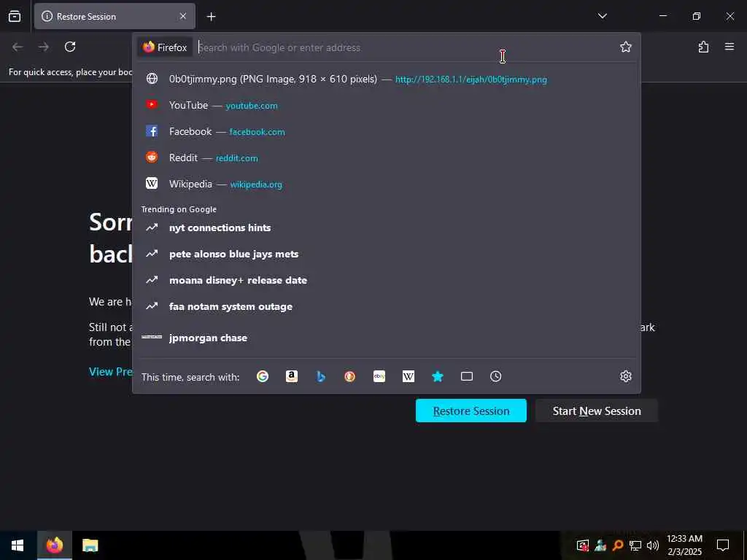
Task: Search this time with Bing
Action: [x=321, y=377]
